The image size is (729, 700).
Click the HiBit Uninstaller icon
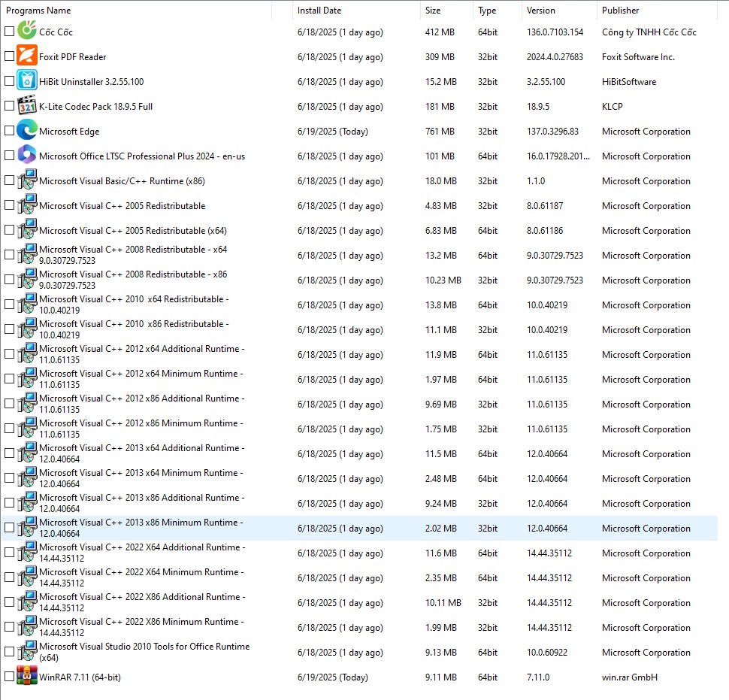(27, 80)
